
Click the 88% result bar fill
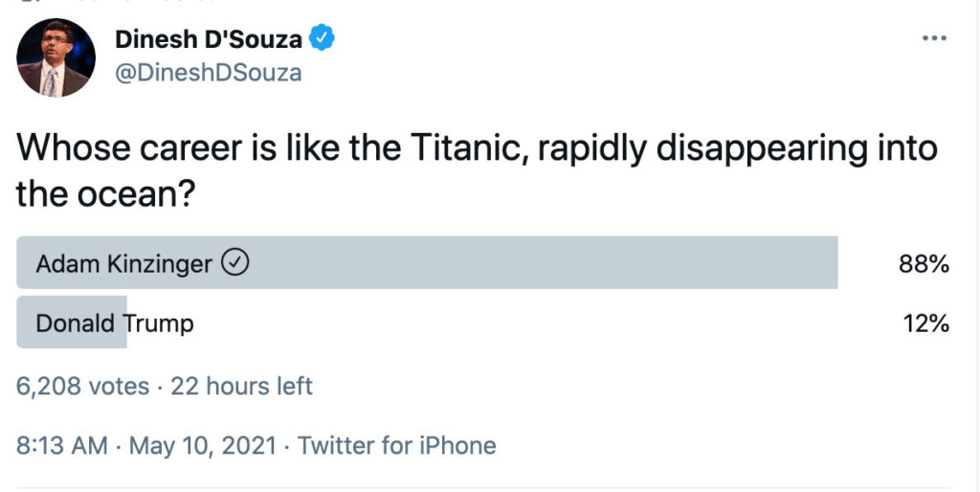[536, 263]
